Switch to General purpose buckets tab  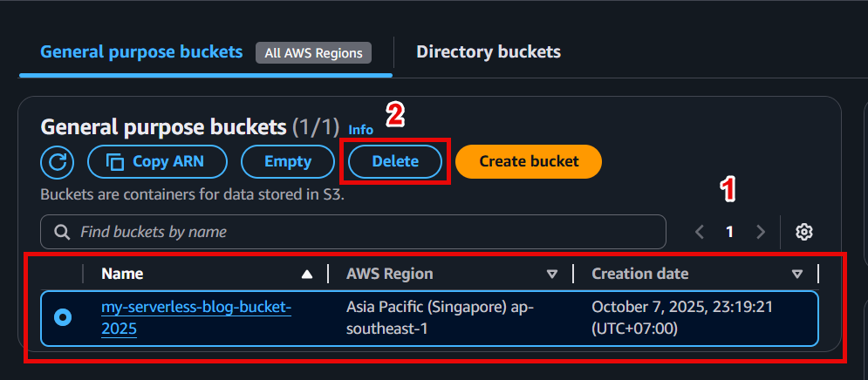point(141,52)
